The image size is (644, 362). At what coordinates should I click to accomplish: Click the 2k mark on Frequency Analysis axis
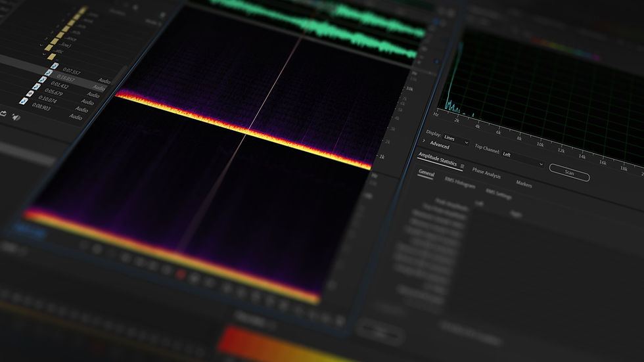point(457,120)
